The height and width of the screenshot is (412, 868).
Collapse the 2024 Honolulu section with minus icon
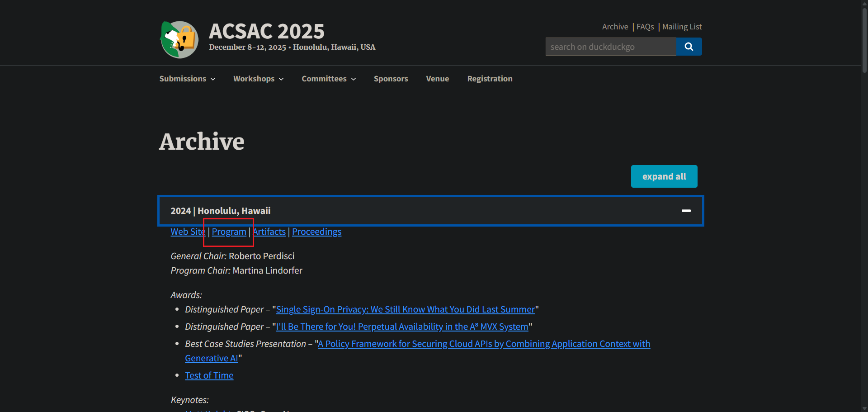point(686,211)
